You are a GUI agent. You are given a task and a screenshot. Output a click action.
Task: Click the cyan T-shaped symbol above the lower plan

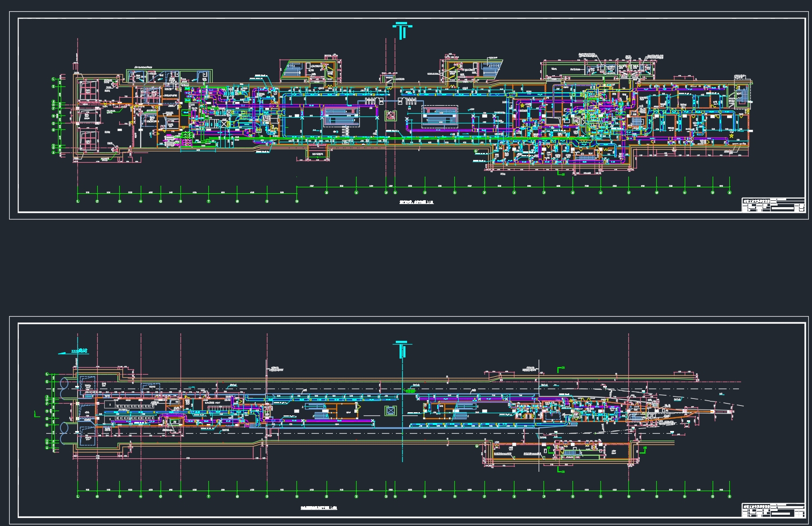[402, 348]
